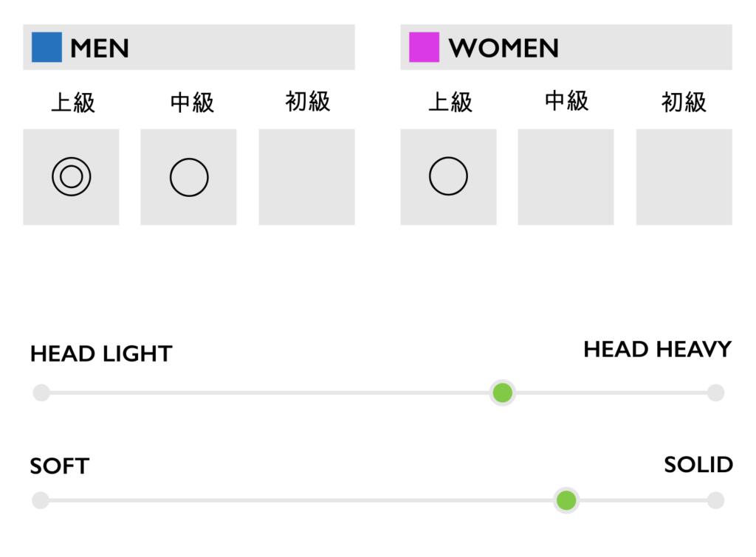Select the empty women's 中級 box

tap(566, 177)
